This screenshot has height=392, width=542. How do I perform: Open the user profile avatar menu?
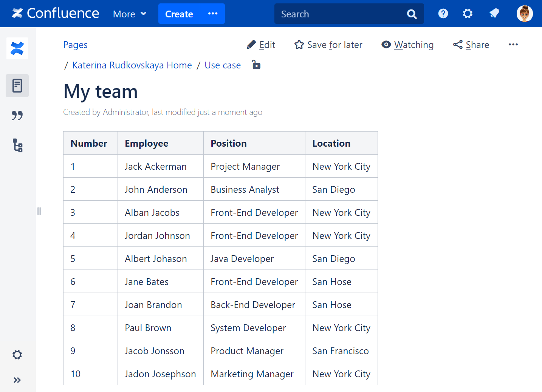(525, 14)
